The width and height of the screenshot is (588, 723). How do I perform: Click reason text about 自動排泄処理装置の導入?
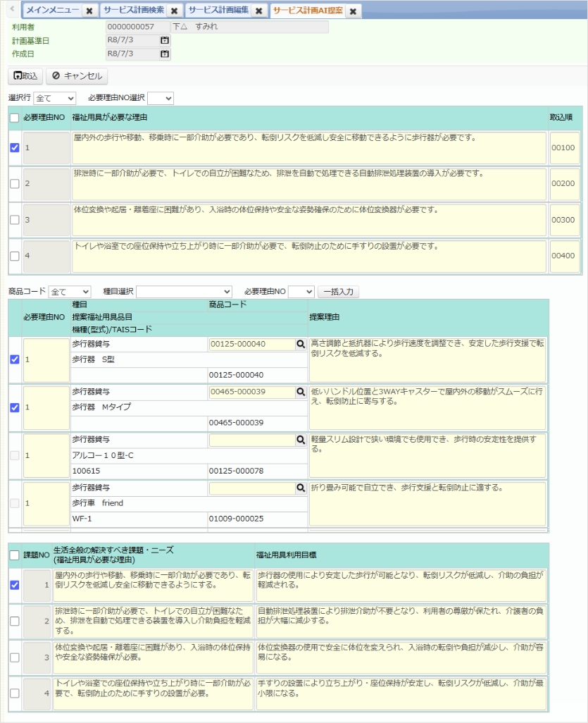click(x=309, y=184)
